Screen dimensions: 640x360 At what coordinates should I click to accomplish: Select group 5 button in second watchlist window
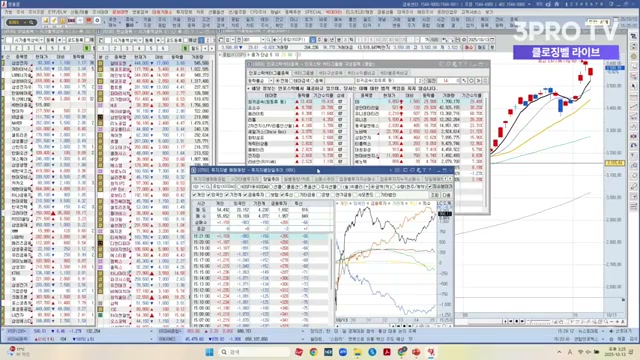pos(150,48)
